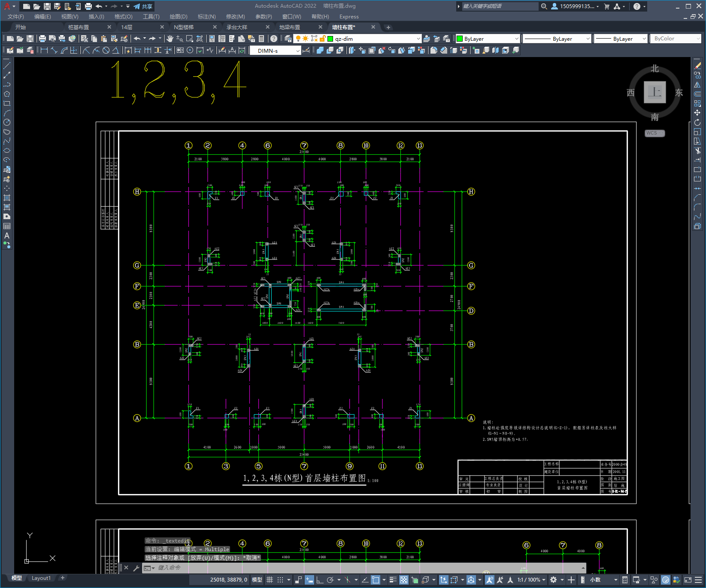Image resolution: width=706 pixels, height=588 pixels.
Task: Click the Plot printer icon in standard toolbar
Action: 42,39
